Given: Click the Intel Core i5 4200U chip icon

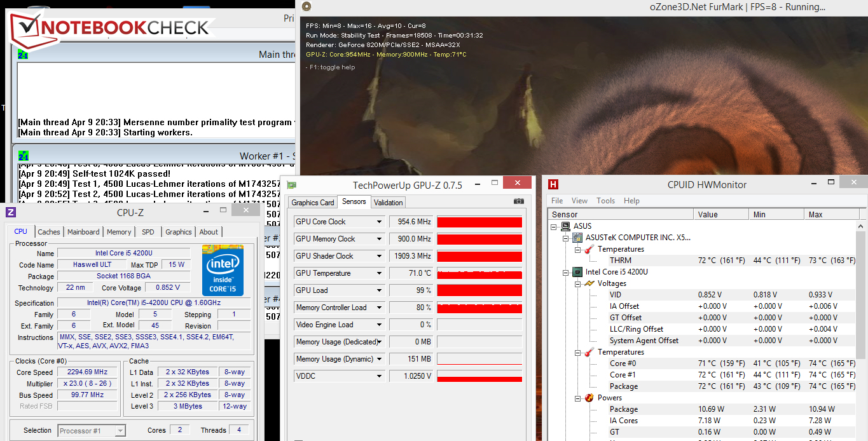Looking at the screenshot, I should pyautogui.click(x=578, y=272).
